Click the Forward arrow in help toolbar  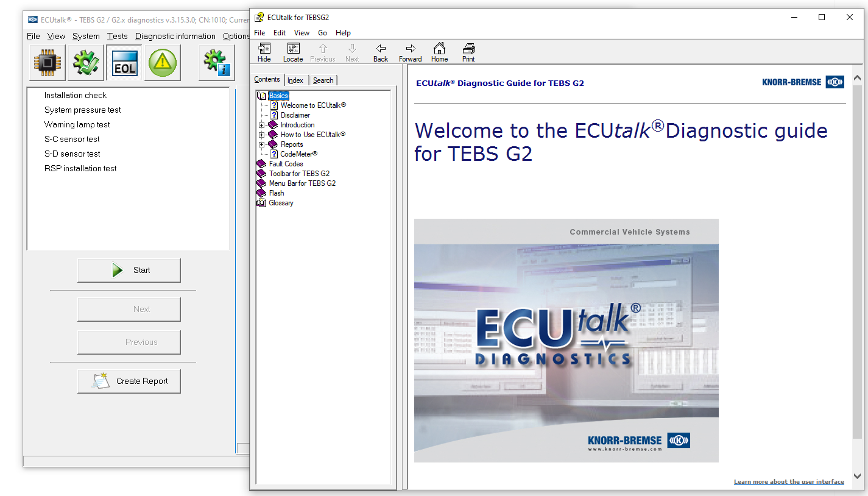coord(411,53)
